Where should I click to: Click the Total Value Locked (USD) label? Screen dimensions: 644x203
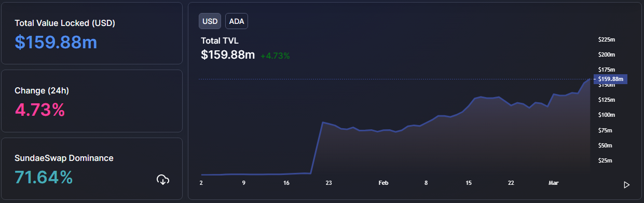point(65,23)
